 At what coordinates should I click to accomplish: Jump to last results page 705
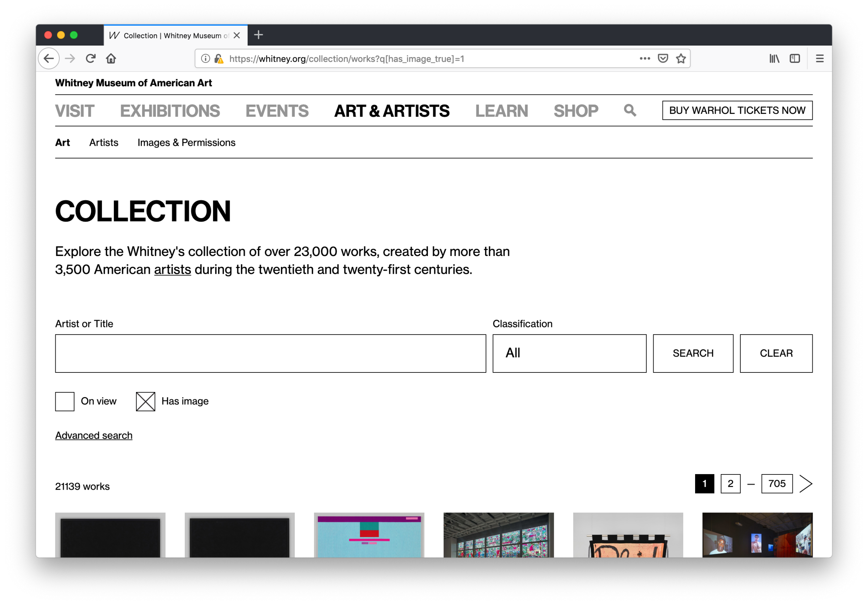click(777, 484)
